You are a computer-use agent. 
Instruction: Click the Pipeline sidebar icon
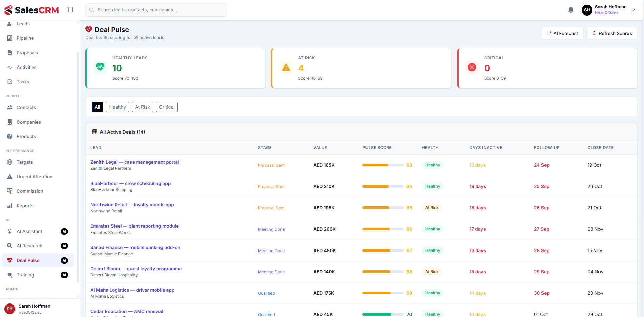pos(10,38)
